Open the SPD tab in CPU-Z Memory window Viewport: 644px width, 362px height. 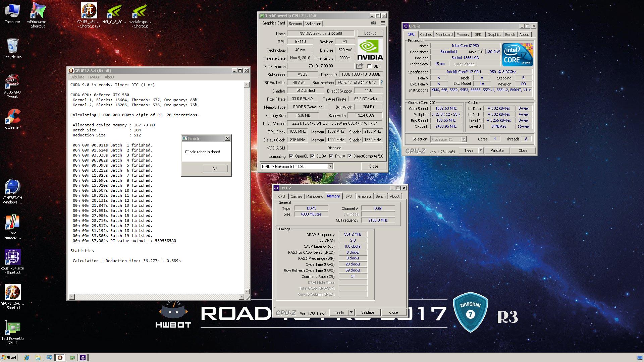[x=349, y=196]
